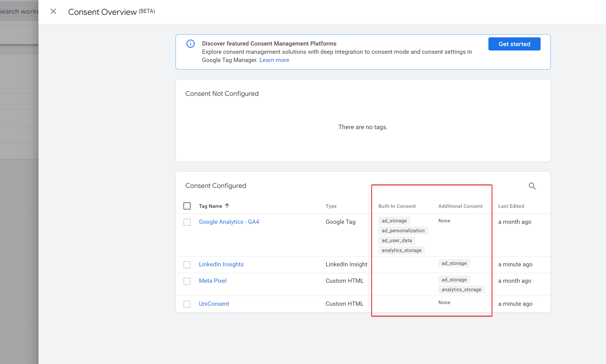Click the Tag Name sort arrow

pos(227,205)
